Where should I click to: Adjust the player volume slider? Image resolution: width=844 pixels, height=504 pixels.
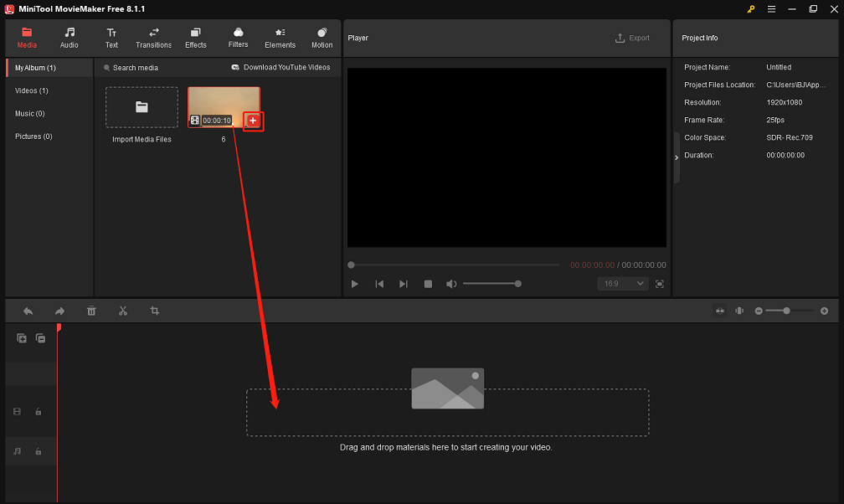pos(492,284)
